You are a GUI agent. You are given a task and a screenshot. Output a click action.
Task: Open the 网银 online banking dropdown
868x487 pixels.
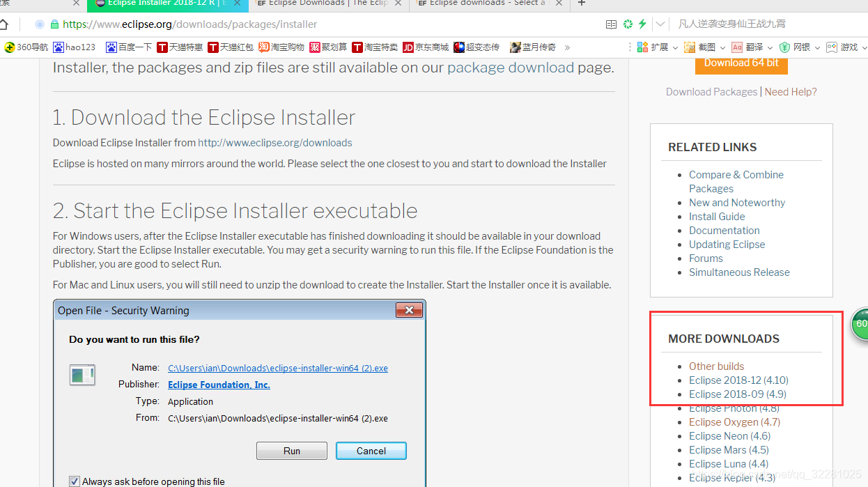pos(799,47)
